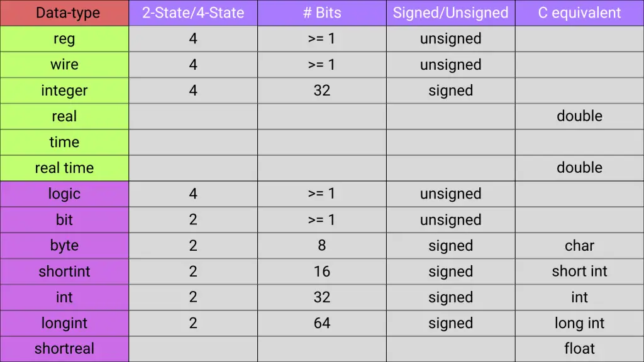The image size is (644, 362).
Task: Click the longint data-type cell
Action: (64, 323)
